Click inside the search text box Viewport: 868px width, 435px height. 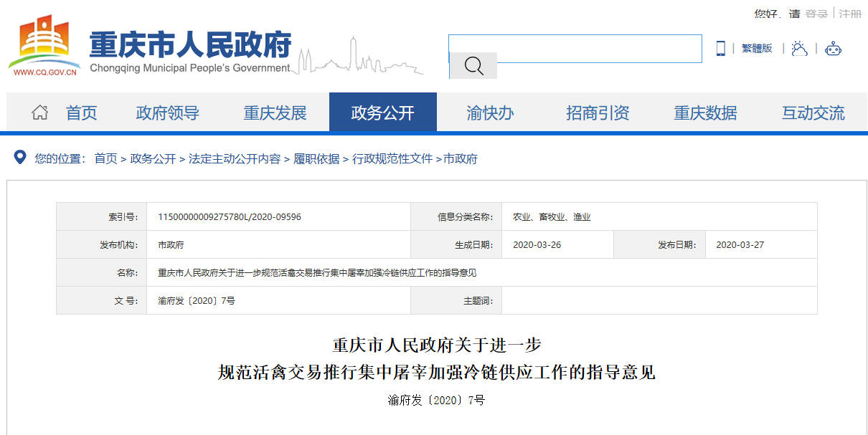point(575,49)
